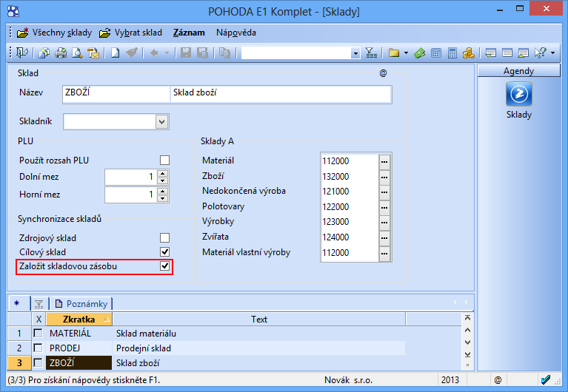
Task: Expand the Skladník dropdown
Action: click(x=162, y=121)
